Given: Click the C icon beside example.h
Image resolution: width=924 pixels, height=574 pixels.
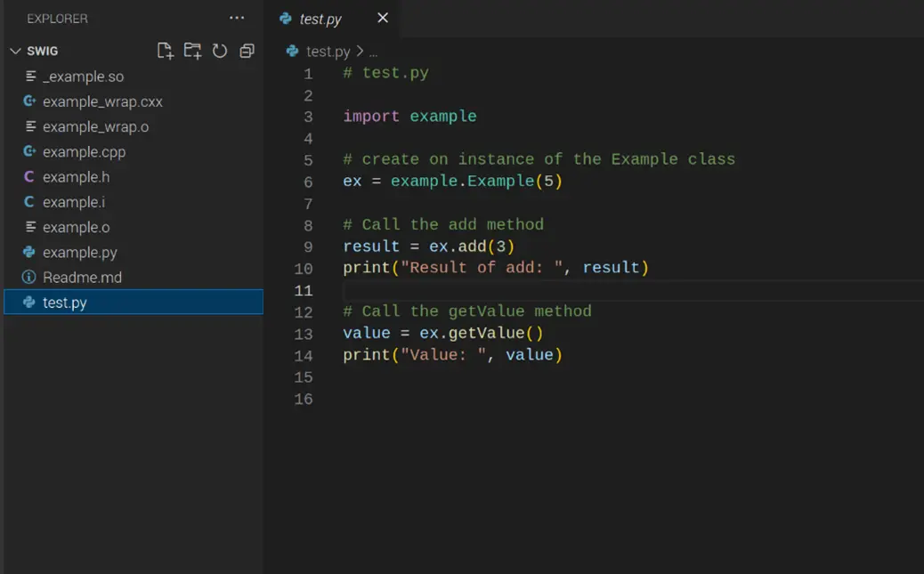Looking at the screenshot, I should pyautogui.click(x=28, y=177).
